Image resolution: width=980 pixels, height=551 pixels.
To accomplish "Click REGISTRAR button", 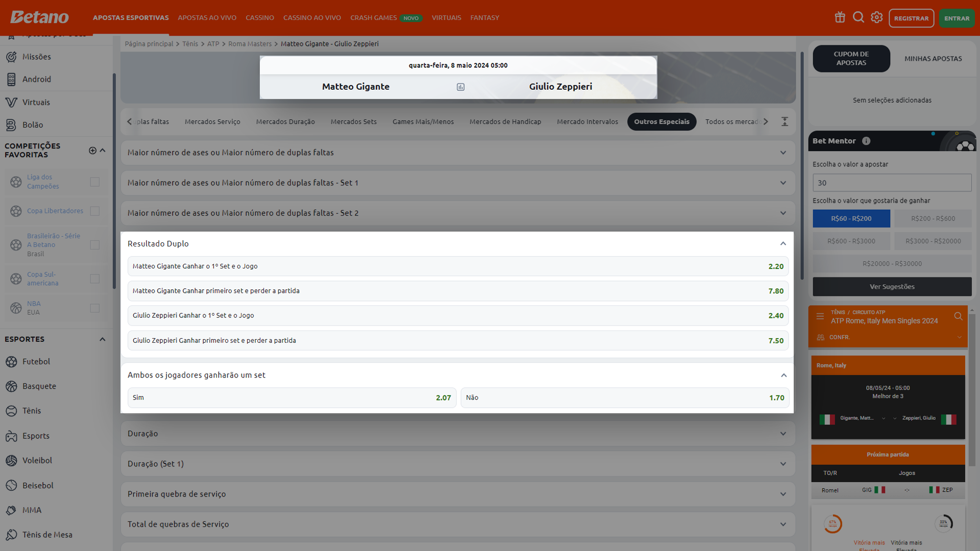I will [x=911, y=18].
